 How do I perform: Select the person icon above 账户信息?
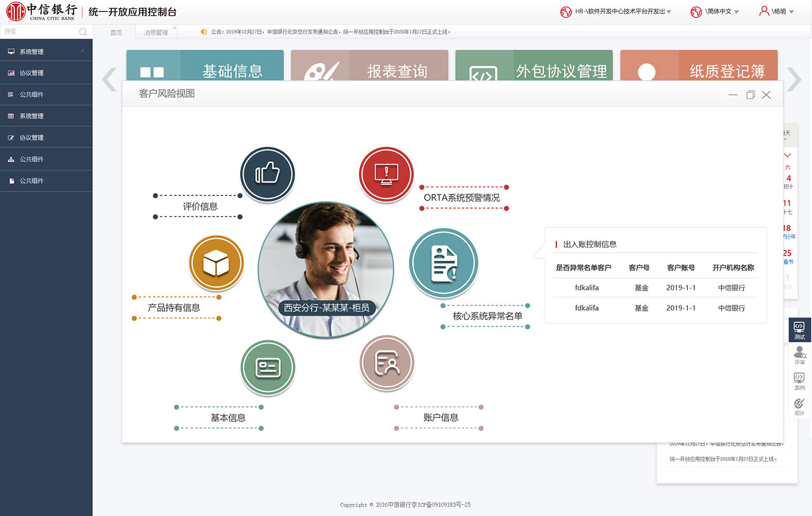386,362
